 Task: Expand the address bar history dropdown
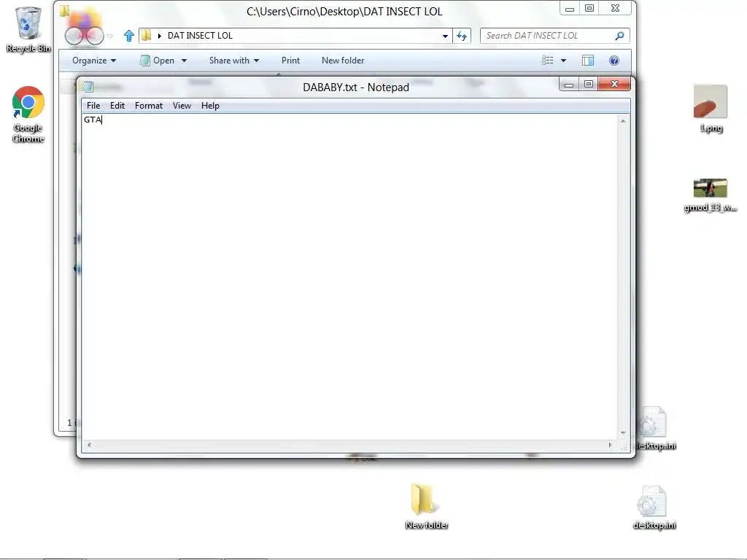[445, 36]
